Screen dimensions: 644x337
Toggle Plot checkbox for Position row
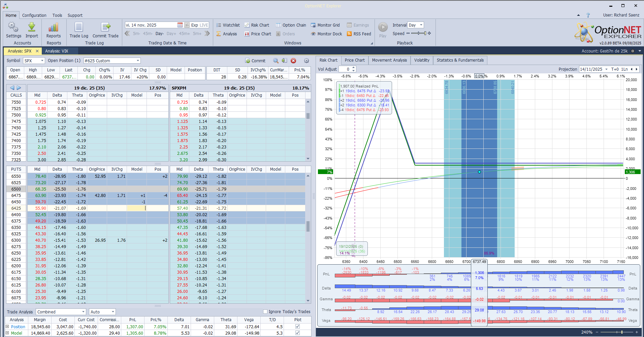pyautogui.click(x=297, y=327)
